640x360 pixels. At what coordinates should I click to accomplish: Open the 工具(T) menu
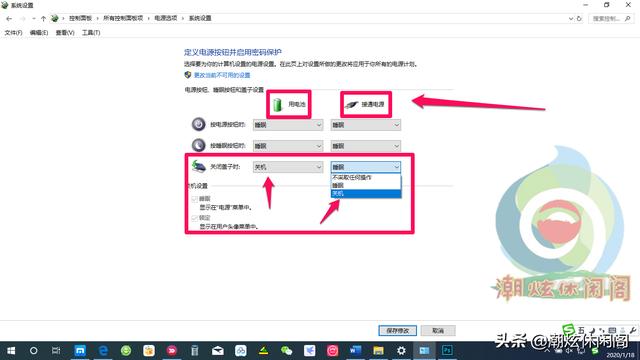91,33
